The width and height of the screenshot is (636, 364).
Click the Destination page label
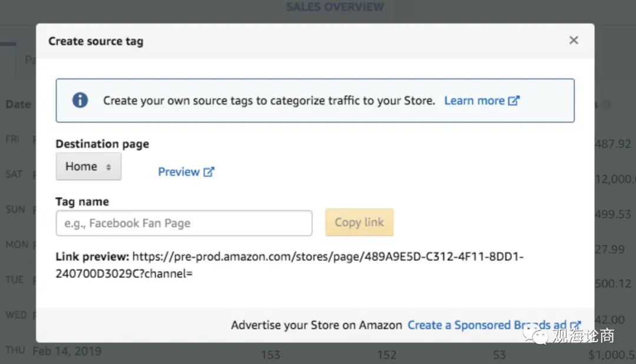[x=102, y=144]
